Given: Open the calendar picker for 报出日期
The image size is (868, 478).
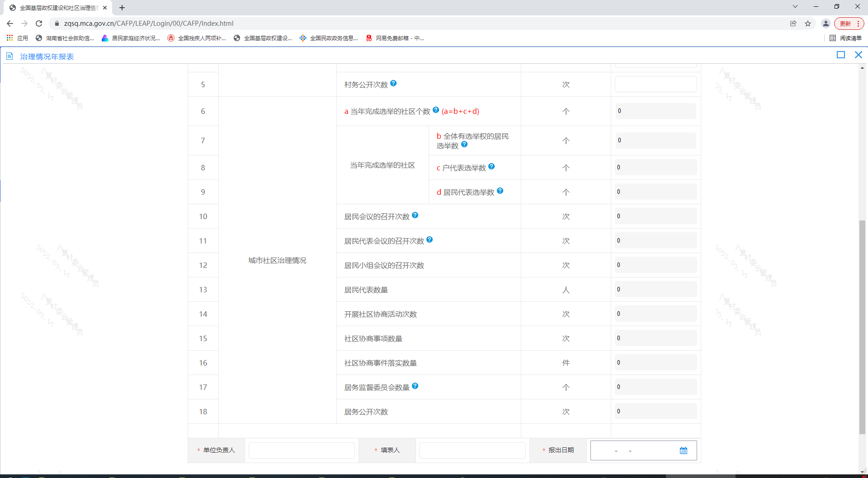Looking at the screenshot, I should coord(683,450).
